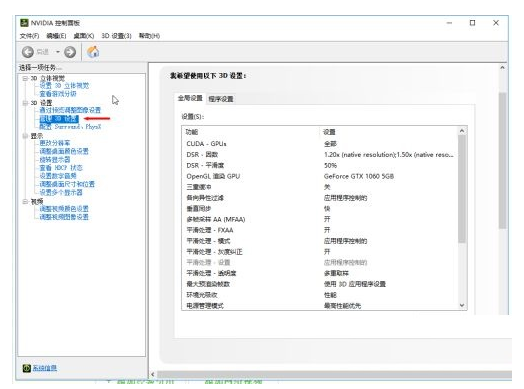Select the 平滑处理 - FXAA row
The width and height of the screenshot is (524, 389).
click(319, 230)
